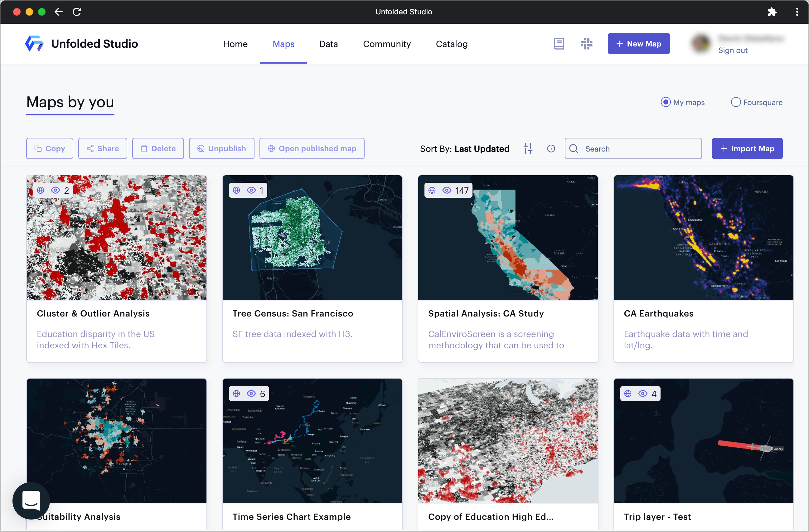This screenshot has height=532, width=809.
Task: Select the Foursquare radio button
Action: (736, 102)
